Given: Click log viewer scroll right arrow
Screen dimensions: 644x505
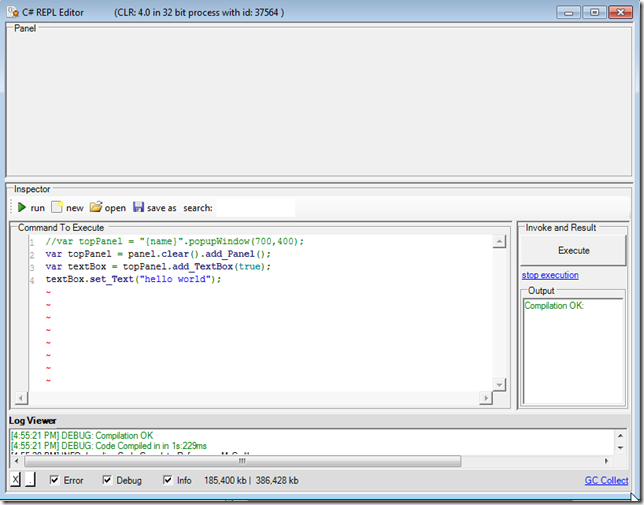Looking at the screenshot, I should (607, 461).
